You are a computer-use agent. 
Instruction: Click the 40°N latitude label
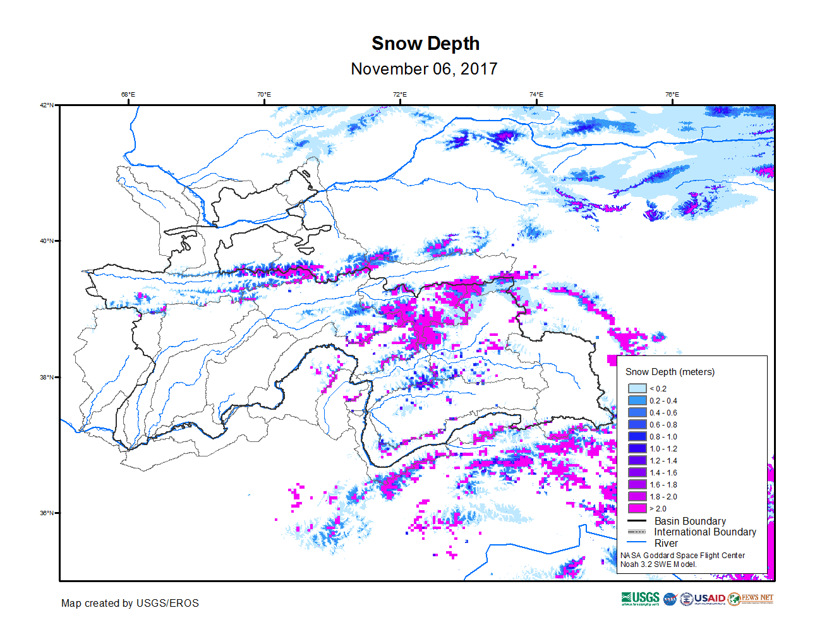pos(46,241)
